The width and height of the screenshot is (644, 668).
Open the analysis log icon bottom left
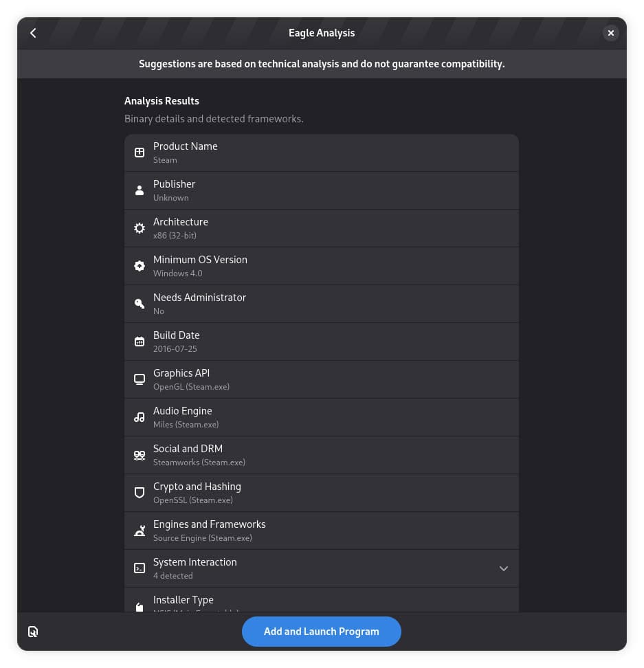[x=33, y=631]
